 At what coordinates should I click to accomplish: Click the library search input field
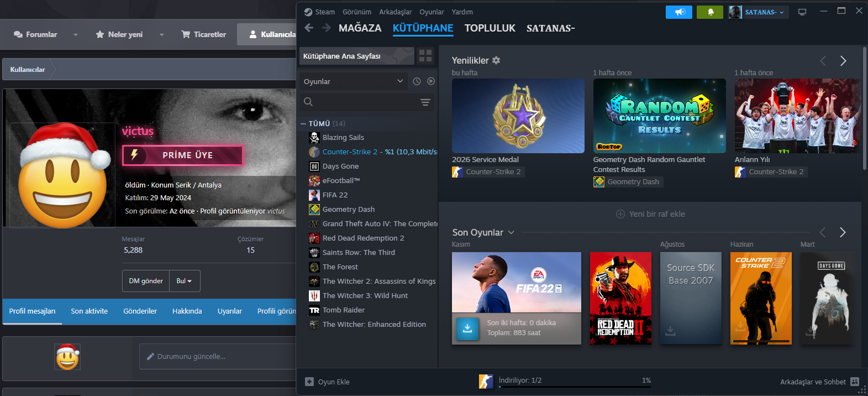point(366,102)
